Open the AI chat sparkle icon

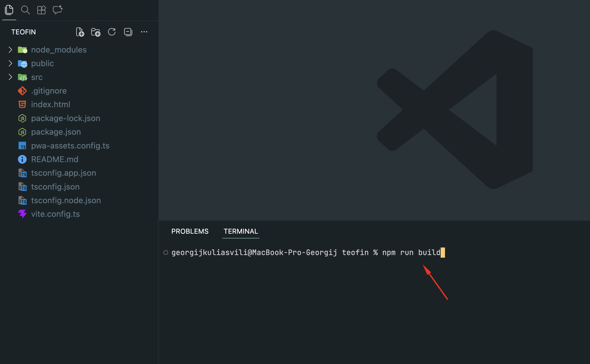(58, 10)
